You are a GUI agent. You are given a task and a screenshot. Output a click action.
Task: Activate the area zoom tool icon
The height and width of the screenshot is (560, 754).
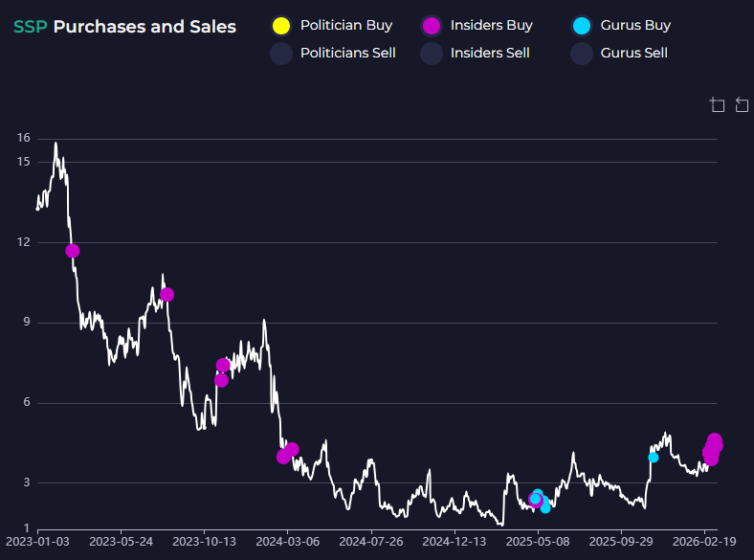tap(718, 104)
